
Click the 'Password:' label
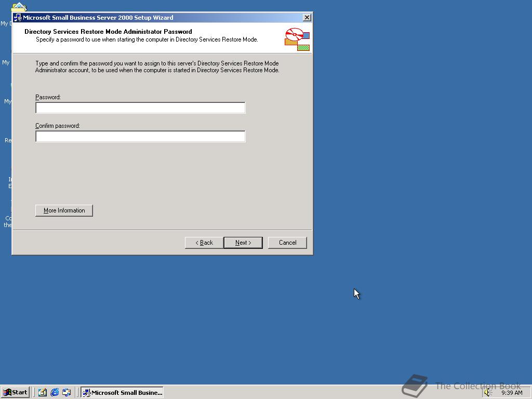point(48,97)
